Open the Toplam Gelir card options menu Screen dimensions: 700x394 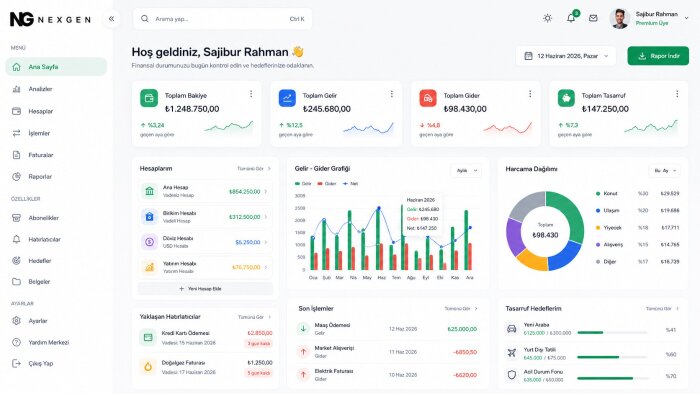pyautogui.click(x=392, y=94)
